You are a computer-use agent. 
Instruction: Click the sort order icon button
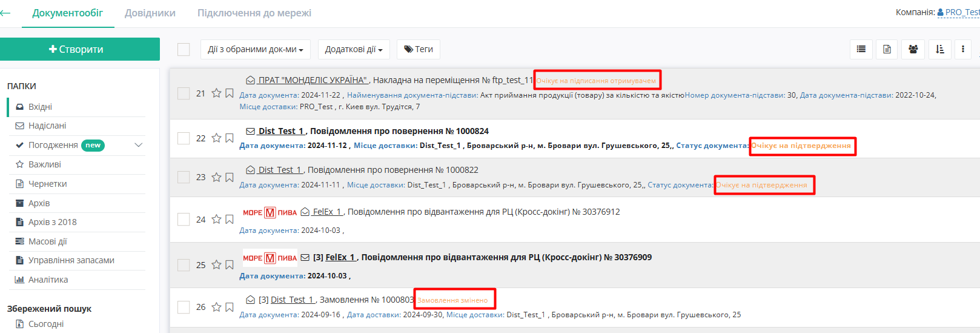[x=939, y=49]
